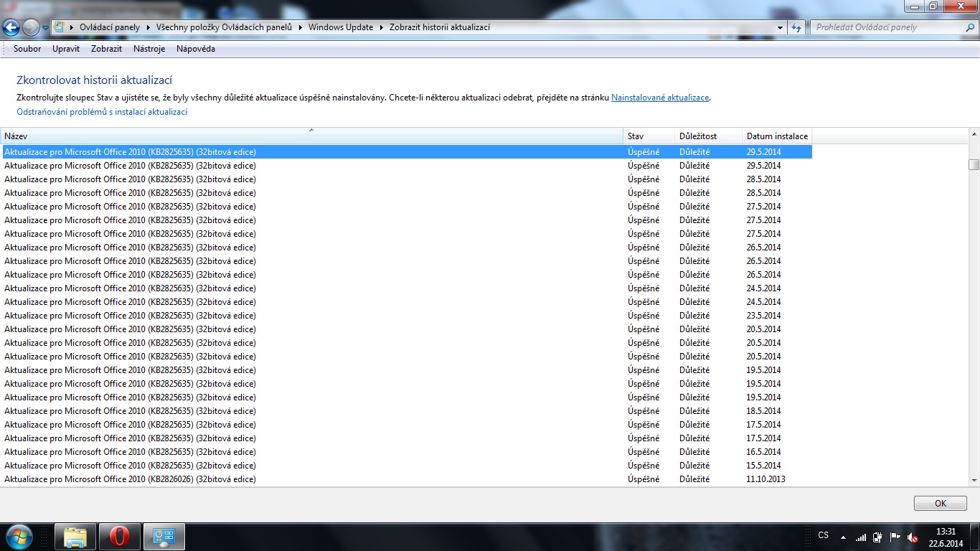
Task: Open the Nástroje menu
Action: [x=149, y=49]
